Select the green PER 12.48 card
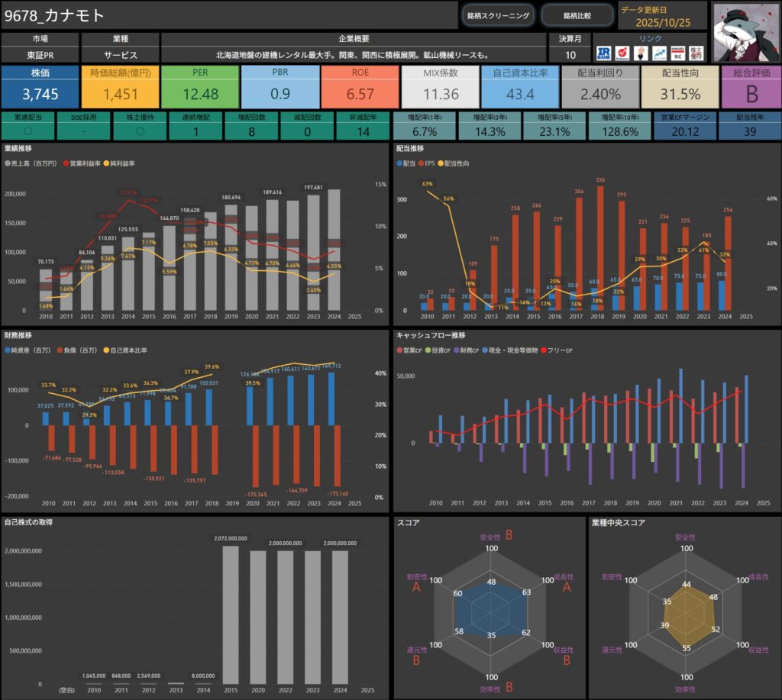782x700 pixels. click(x=199, y=85)
